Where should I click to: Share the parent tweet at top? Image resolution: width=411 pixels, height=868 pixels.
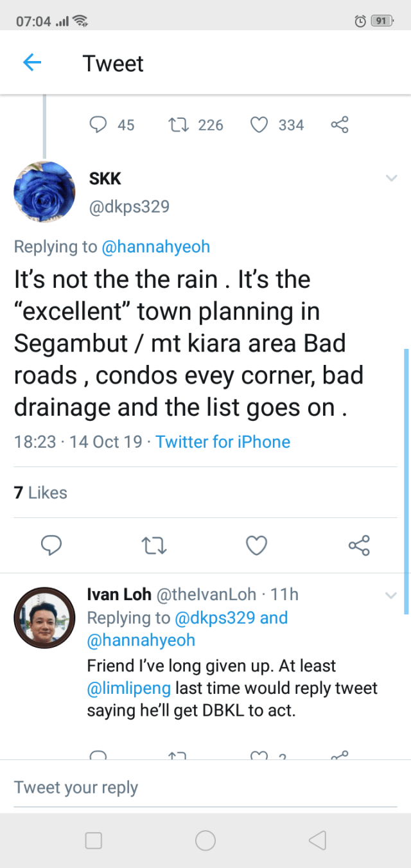click(x=340, y=124)
